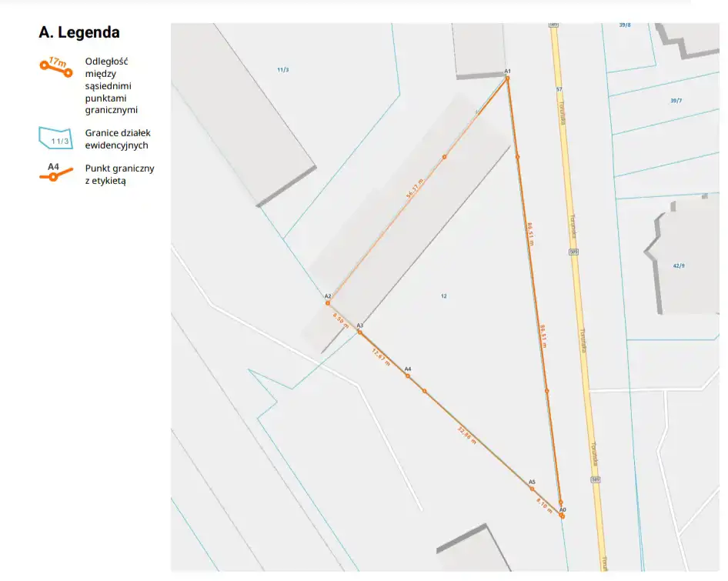Click the A4 boundary point marker

407,376
